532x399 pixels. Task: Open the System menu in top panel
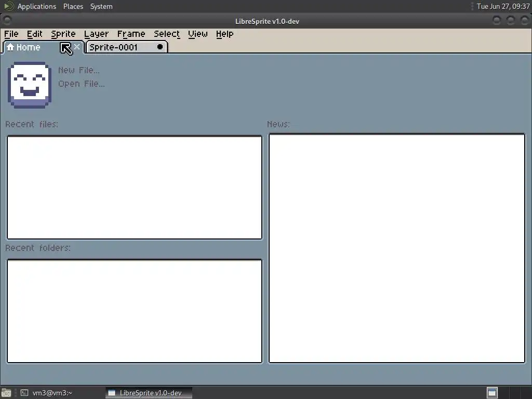(x=101, y=6)
